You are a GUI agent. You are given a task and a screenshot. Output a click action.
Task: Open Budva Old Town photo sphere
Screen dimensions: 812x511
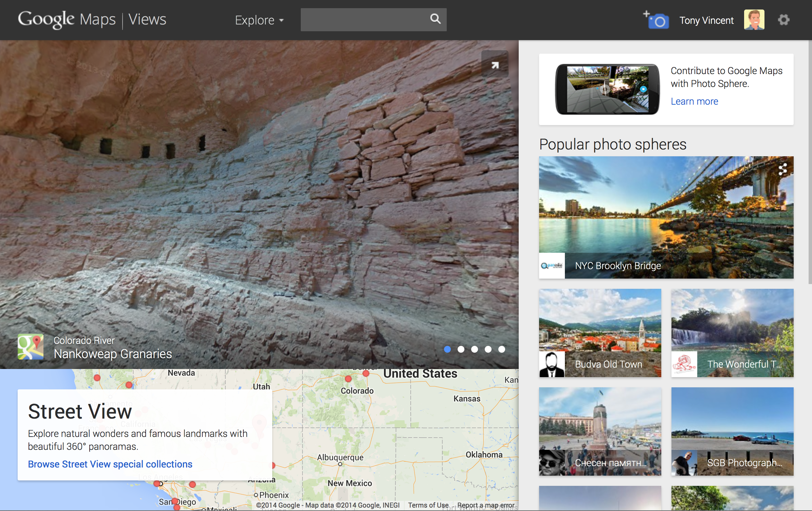pos(600,333)
